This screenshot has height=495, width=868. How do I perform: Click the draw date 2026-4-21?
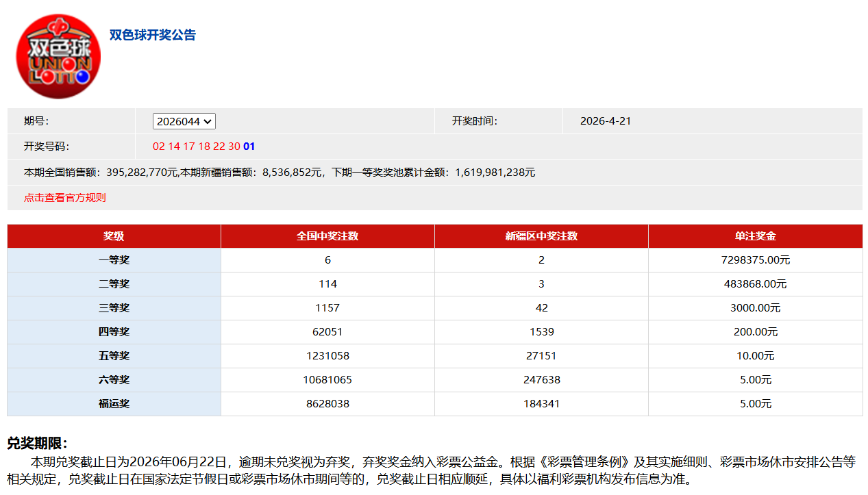605,121
